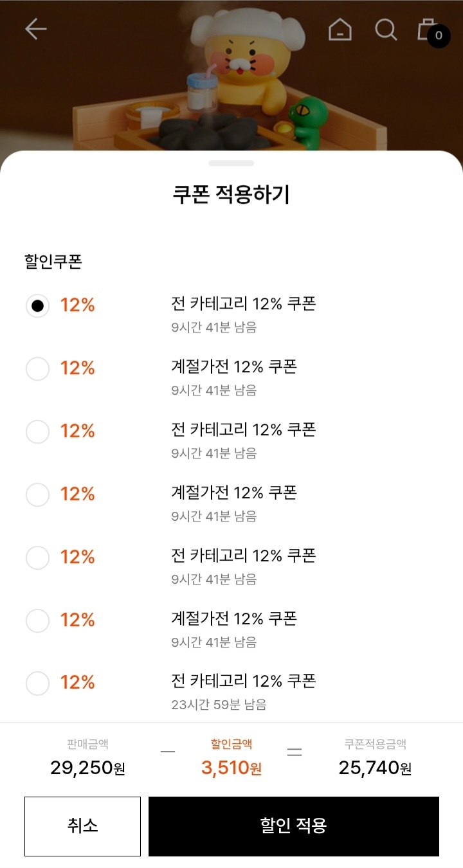Select the second coupon radio, seasonal appliances
Image resolution: width=463 pixels, height=868 pixels.
click(x=37, y=368)
